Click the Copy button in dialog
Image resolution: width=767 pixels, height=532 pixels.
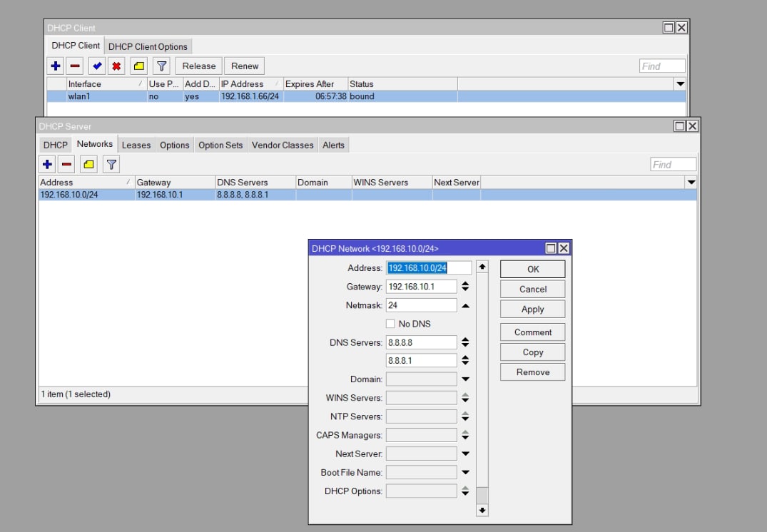click(x=533, y=352)
